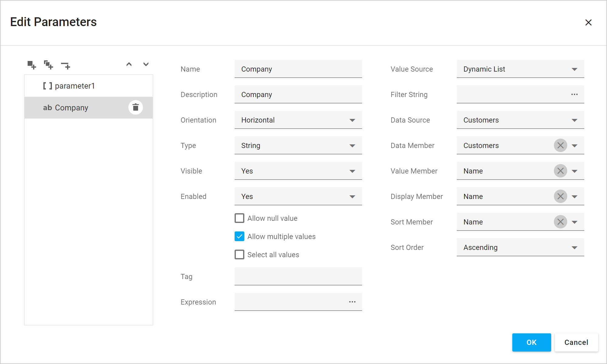This screenshot has width=607, height=364.
Task: Clear the Display Member selection
Action: coord(560,196)
